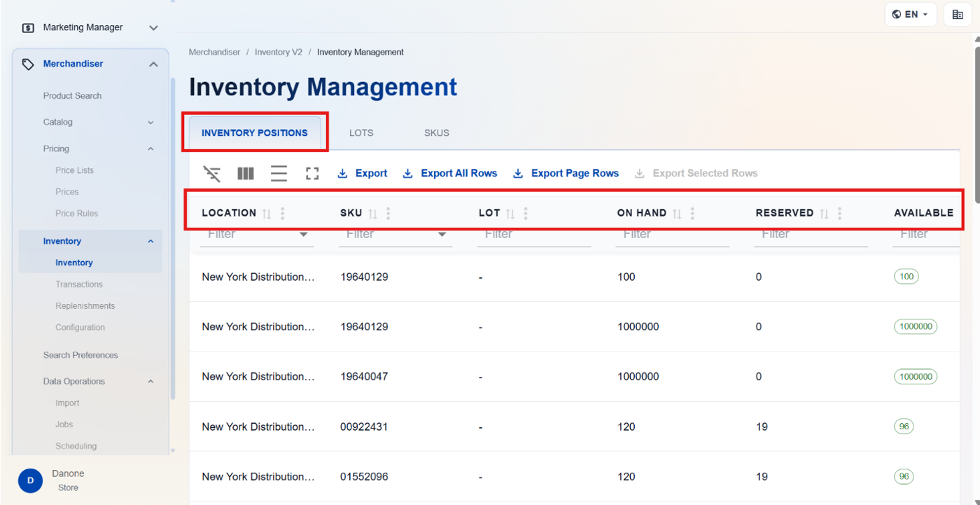Open Configuration under Inventory
Viewport: 980px width, 505px height.
click(x=80, y=327)
